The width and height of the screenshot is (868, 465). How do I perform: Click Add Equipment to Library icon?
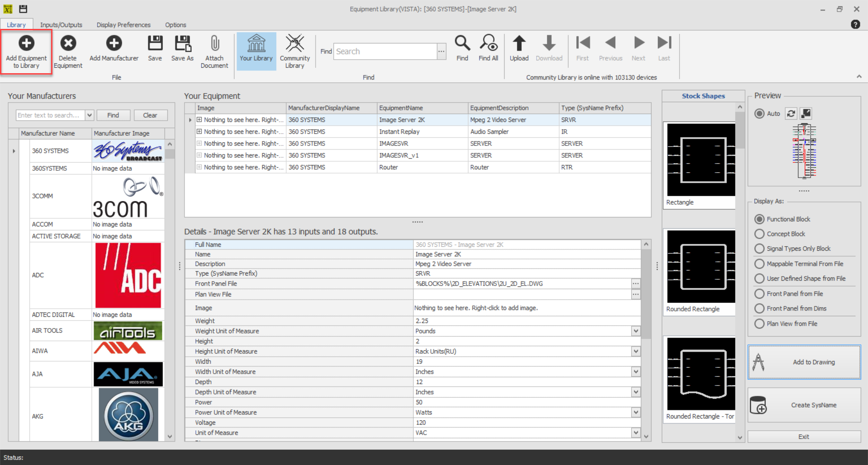pyautogui.click(x=26, y=43)
